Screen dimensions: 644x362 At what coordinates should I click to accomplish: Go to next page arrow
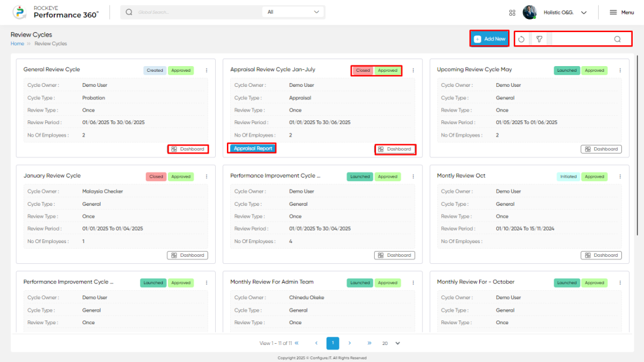[x=350, y=343]
